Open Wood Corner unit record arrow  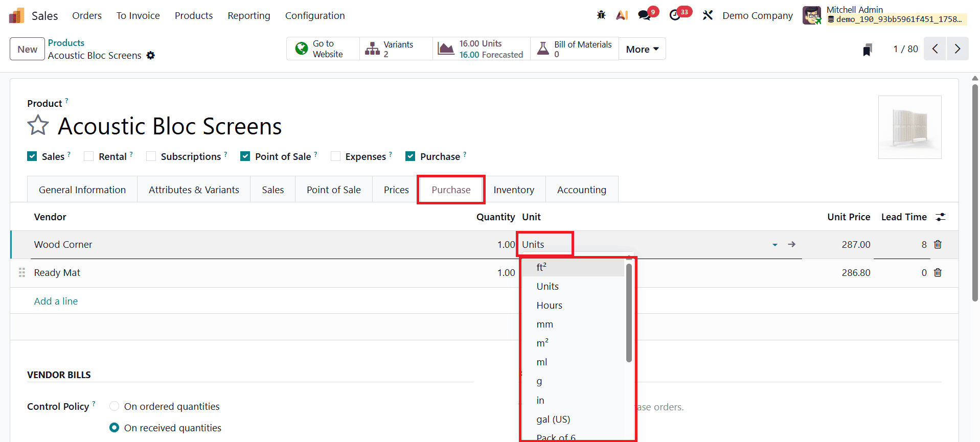(791, 244)
